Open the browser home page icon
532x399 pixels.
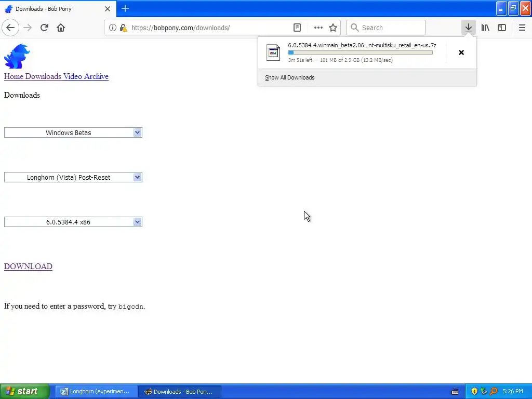[61, 28]
